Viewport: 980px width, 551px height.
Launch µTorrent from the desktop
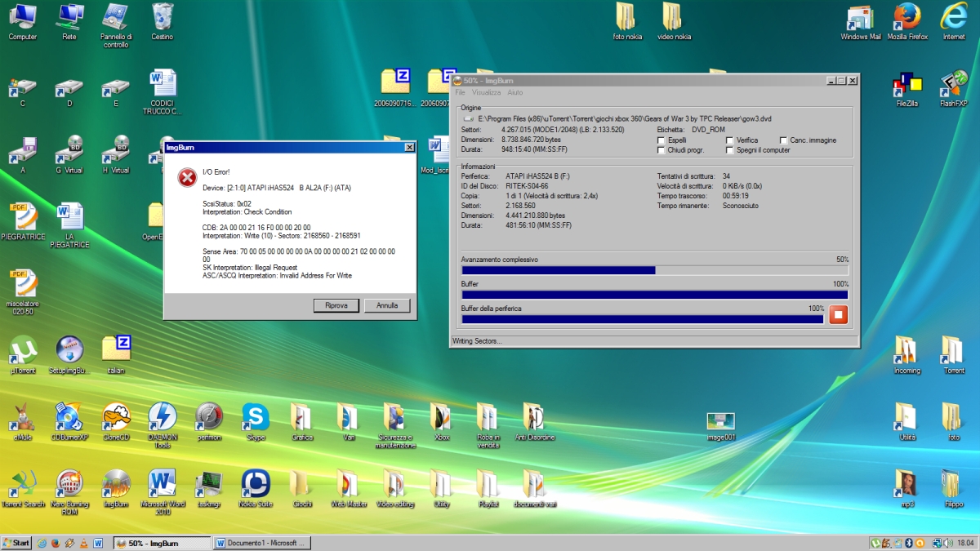(22, 354)
